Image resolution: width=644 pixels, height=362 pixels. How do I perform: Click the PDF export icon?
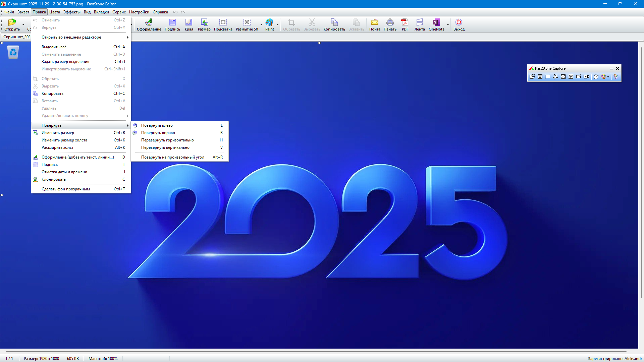(x=405, y=24)
